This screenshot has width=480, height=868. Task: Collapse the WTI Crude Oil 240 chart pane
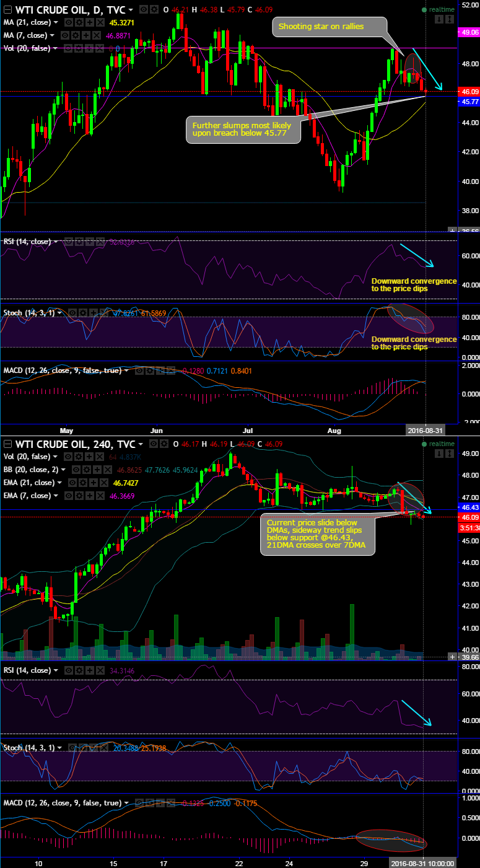point(7,444)
